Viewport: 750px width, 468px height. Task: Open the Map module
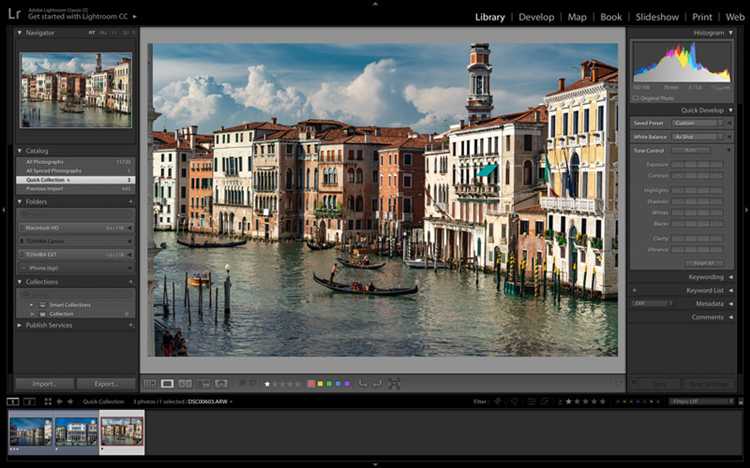pos(577,17)
